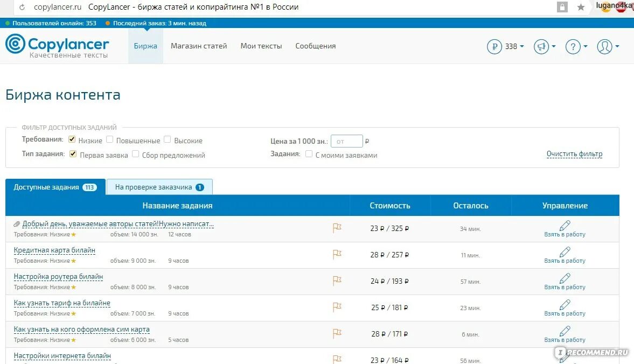Reload the page with the refresh icon
The height and width of the screenshot is (364, 634).
(22, 8)
